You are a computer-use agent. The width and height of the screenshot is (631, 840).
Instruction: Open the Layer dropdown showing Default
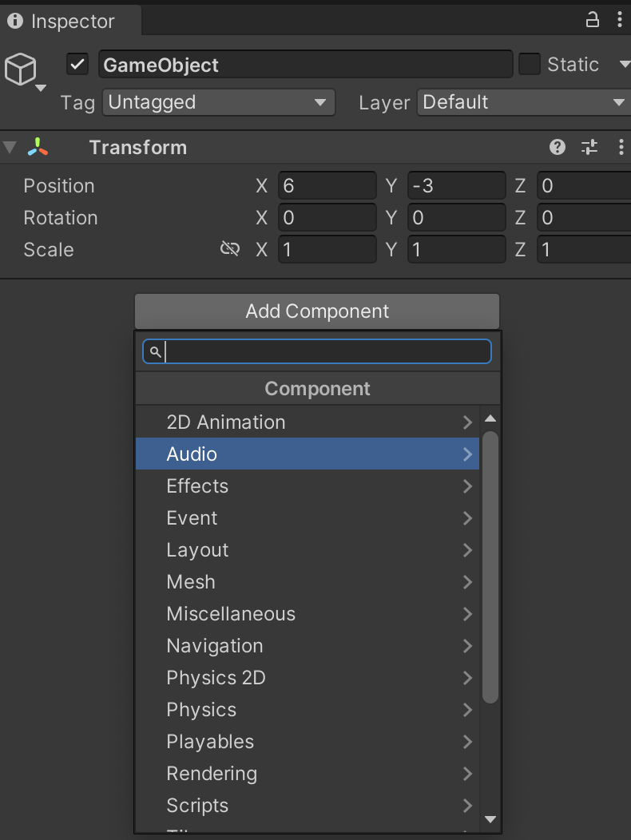[x=523, y=102]
